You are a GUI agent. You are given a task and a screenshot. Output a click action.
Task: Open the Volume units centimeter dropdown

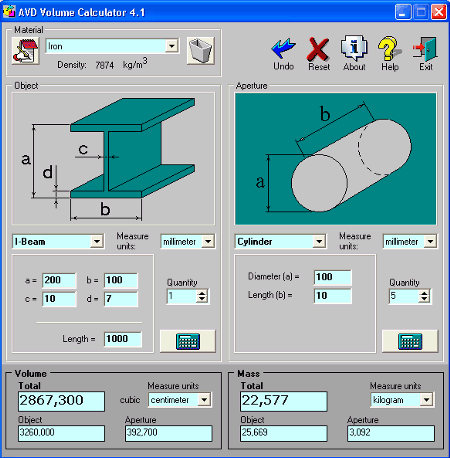(204, 399)
